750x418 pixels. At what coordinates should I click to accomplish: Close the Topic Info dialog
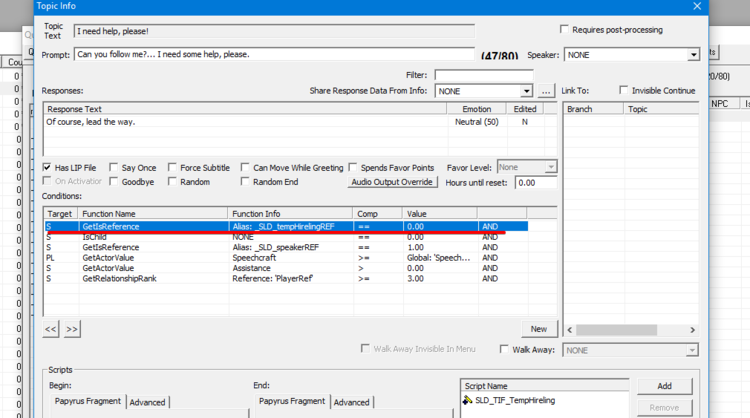pyautogui.click(x=697, y=6)
